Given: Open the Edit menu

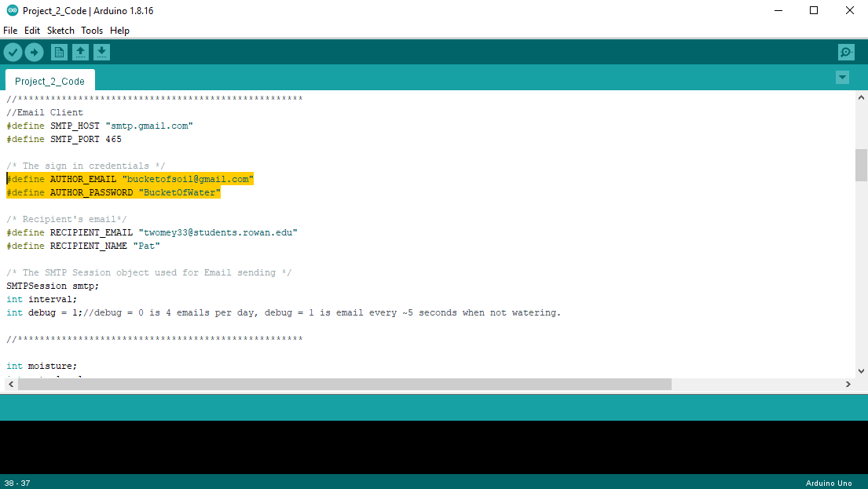Looking at the screenshot, I should pos(32,30).
